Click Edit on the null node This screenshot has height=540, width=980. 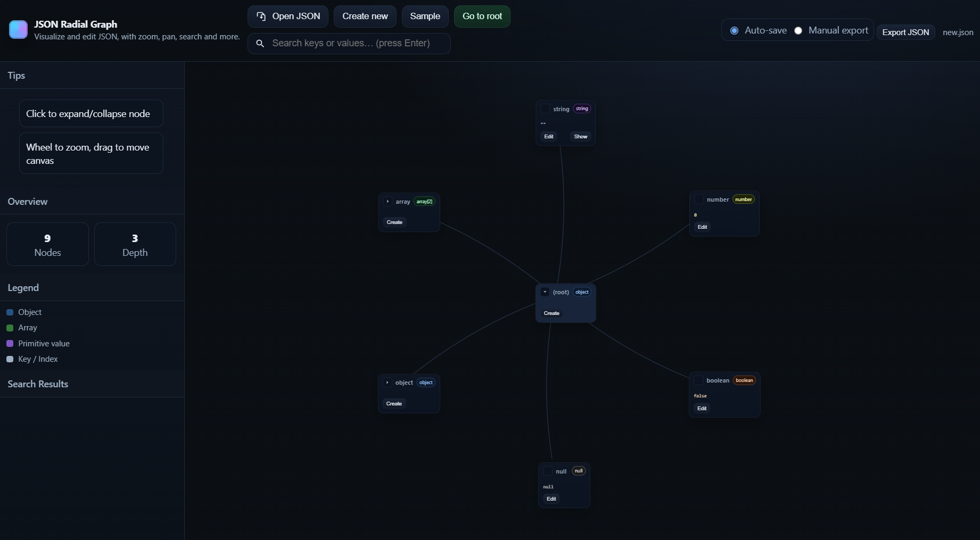pyautogui.click(x=551, y=499)
